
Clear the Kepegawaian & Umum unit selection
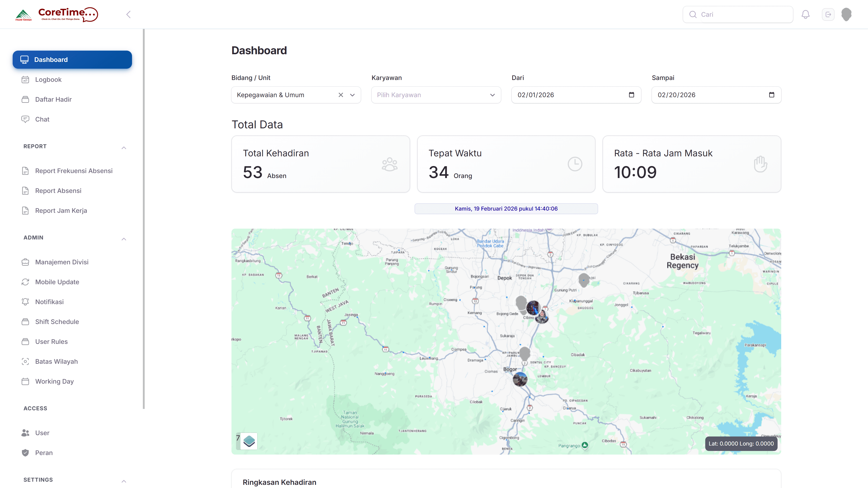click(x=340, y=95)
